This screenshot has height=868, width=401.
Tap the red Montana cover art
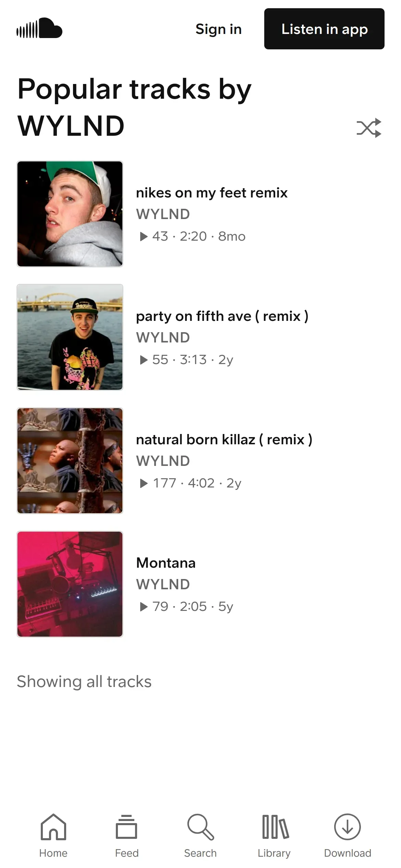(x=70, y=584)
